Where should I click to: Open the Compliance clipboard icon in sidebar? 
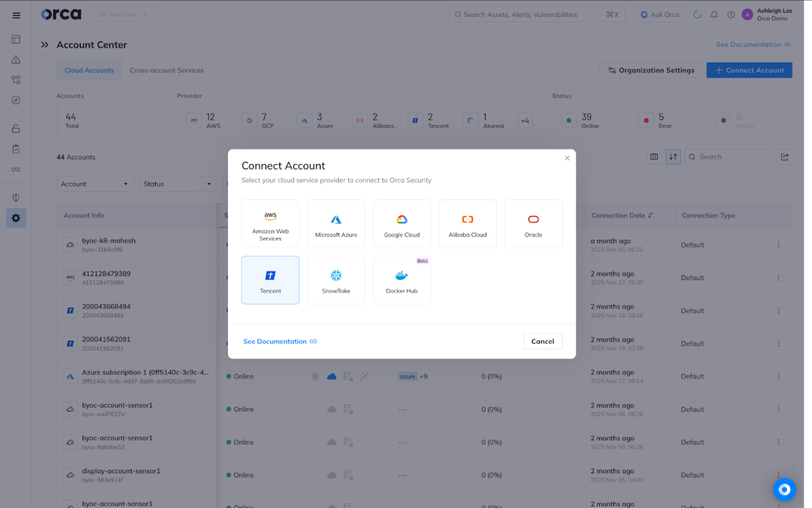16,148
